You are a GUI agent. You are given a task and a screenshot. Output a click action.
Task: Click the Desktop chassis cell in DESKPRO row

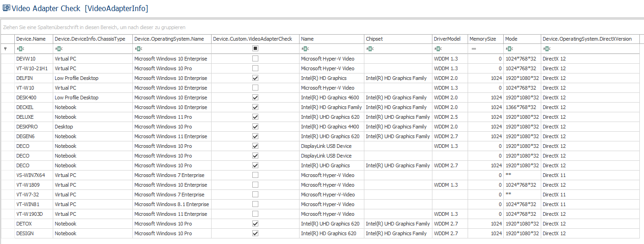(93, 127)
